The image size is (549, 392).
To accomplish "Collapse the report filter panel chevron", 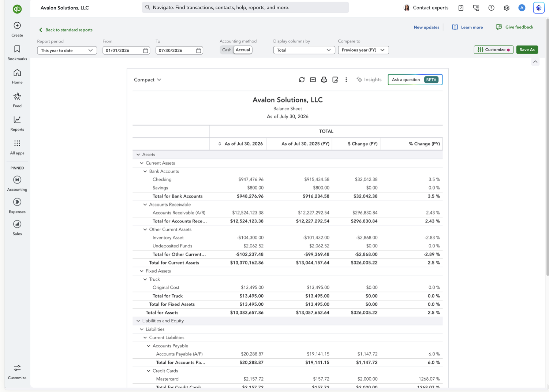I will [x=535, y=62].
